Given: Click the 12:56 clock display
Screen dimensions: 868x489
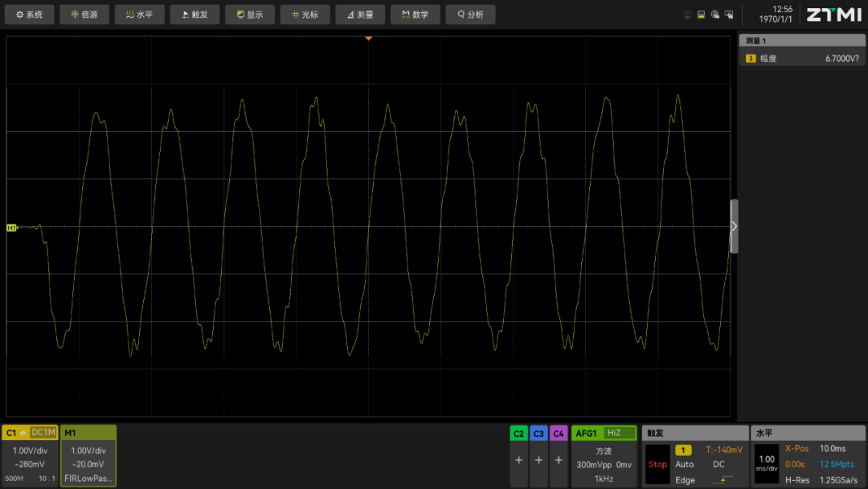Looking at the screenshot, I should (782, 10).
